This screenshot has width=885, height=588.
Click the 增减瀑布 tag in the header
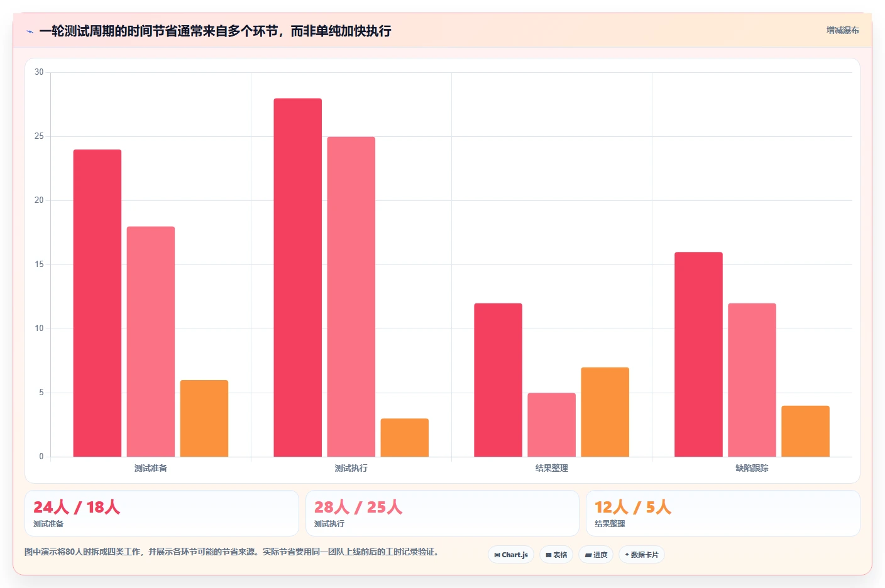(842, 30)
